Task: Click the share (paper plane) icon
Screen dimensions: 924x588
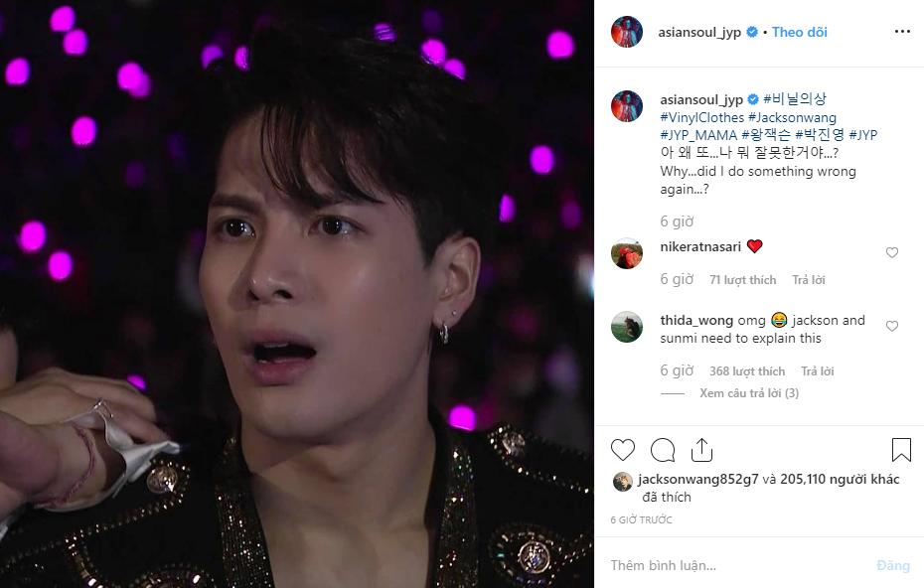Action: [702, 450]
